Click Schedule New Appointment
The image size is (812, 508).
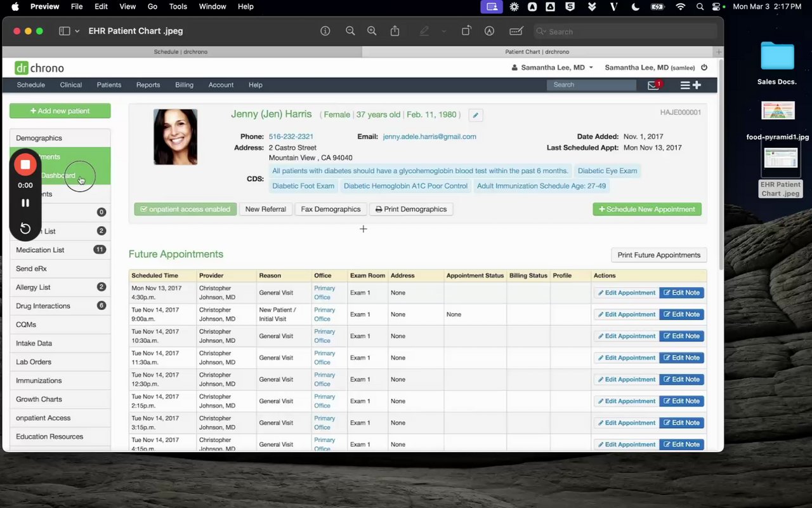[647, 209]
